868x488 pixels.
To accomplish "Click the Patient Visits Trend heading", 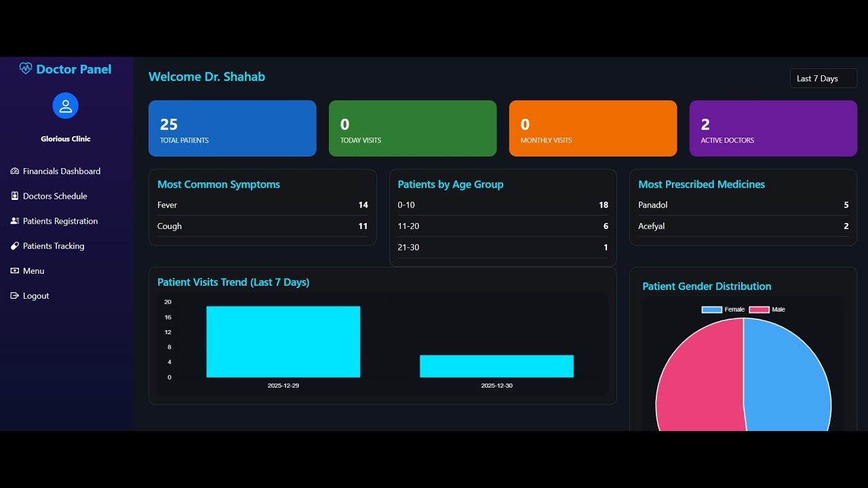I will (233, 282).
